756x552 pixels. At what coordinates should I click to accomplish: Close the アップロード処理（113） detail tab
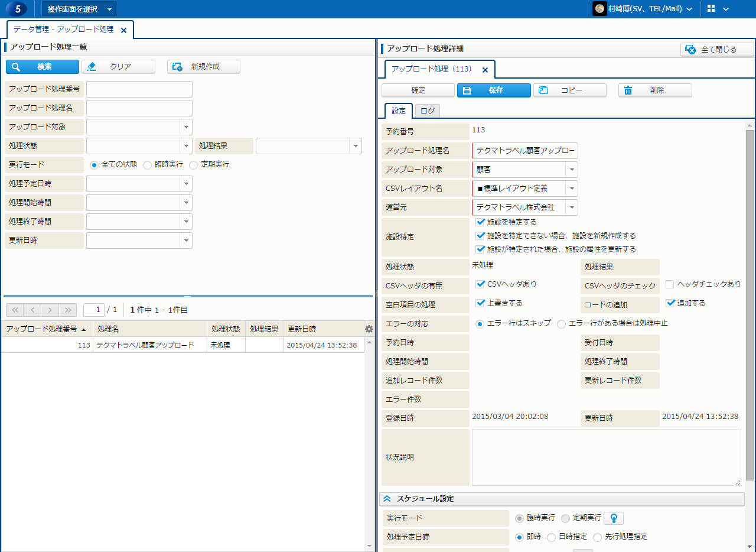(485, 70)
